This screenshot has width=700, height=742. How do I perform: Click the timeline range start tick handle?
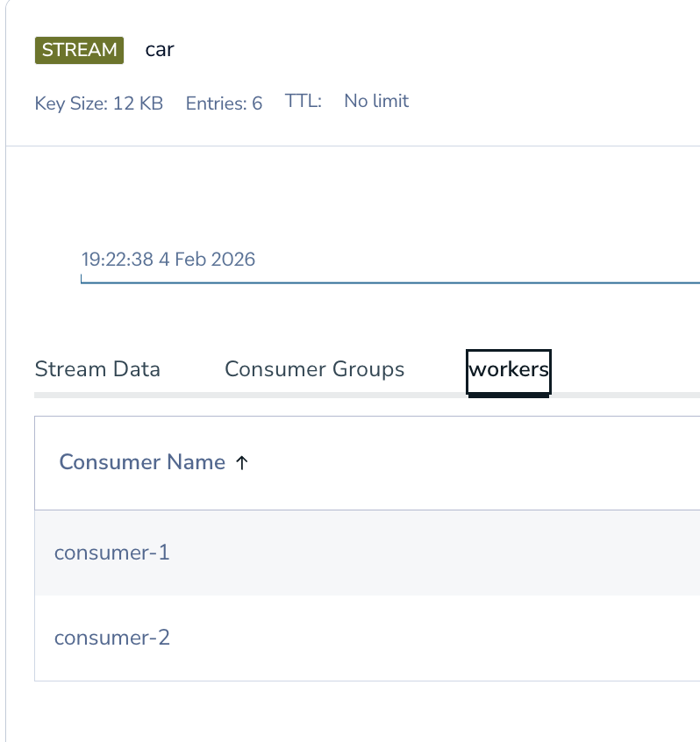tap(82, 280)
